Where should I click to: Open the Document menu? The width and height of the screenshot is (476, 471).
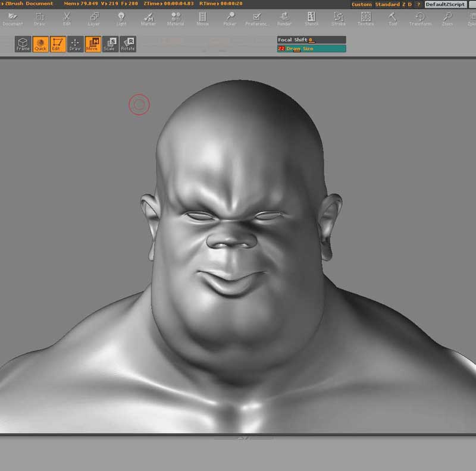click(x=12, y=19)
